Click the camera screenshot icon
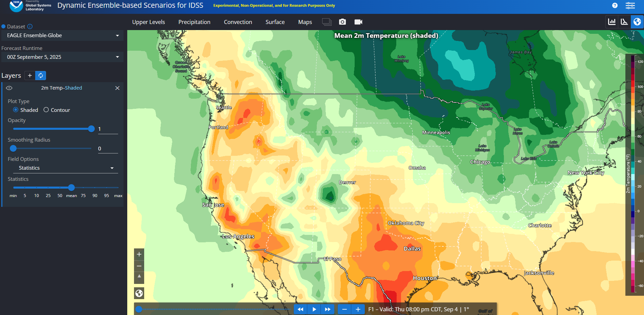This screenshot has width=644, height=315. 342,22
